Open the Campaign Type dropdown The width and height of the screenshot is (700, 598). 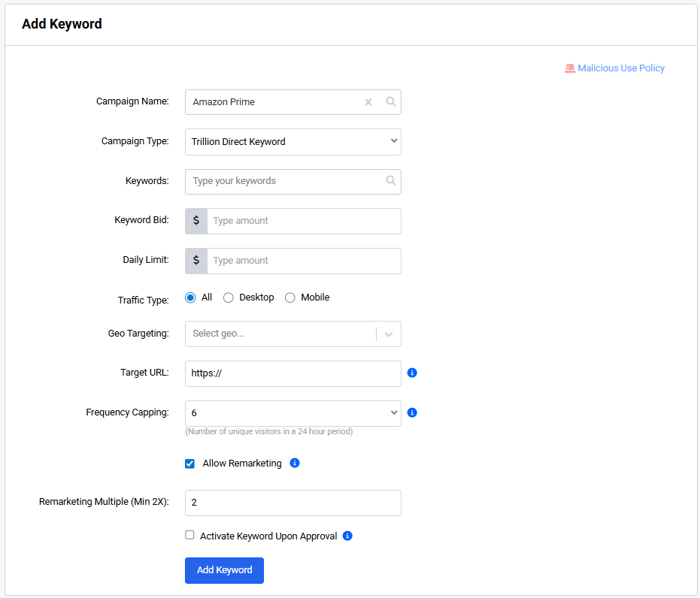point(292,141)
